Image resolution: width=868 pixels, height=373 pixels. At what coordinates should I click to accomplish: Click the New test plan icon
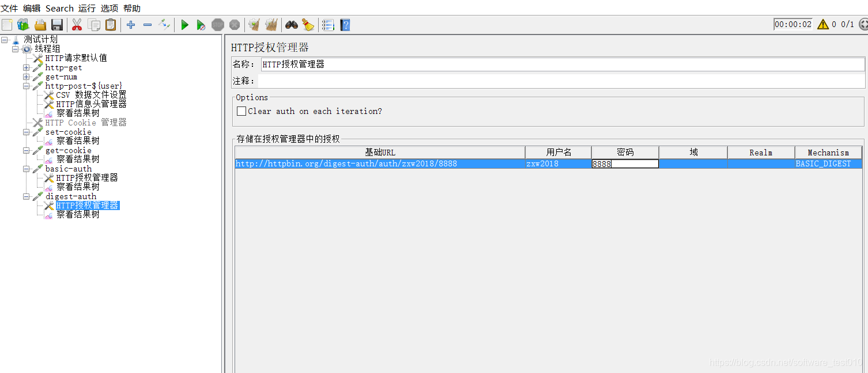(7, 25)
